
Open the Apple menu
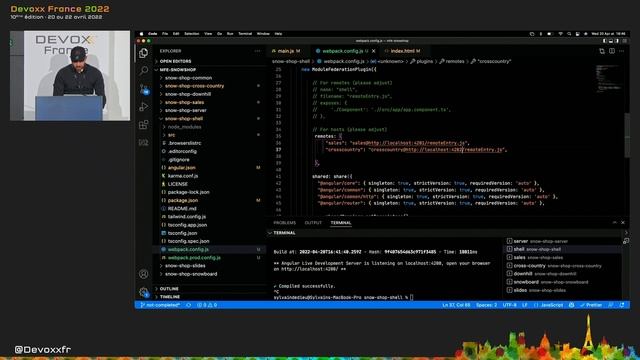142,34
